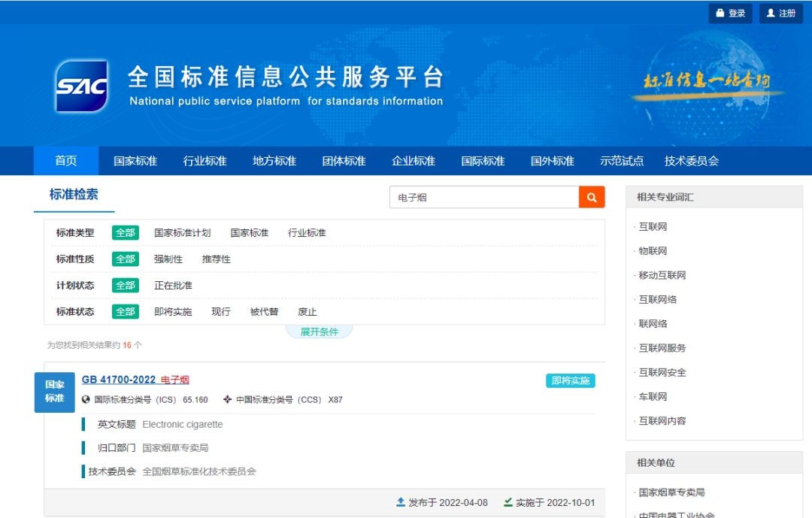Click the publish date upload icon
Image resolution: width=812 pixels, height=518 pixels.
pos(401,502)
